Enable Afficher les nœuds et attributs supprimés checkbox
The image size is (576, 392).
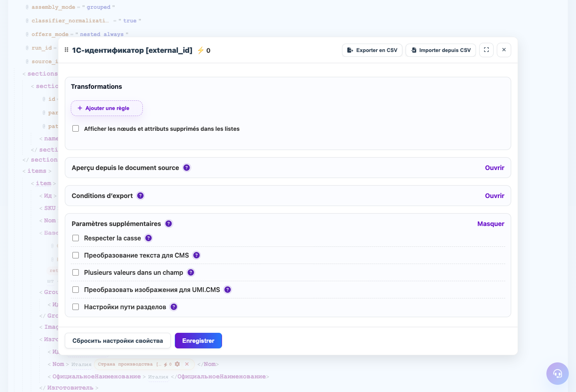tap(76, 129)
